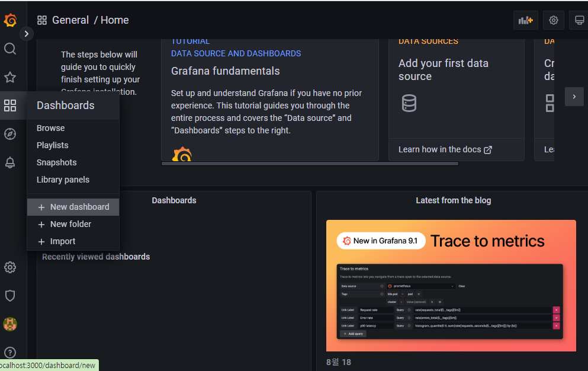The image size is (588, 371).
Task: Click the next arrow on setup cards
Action: 574,97
